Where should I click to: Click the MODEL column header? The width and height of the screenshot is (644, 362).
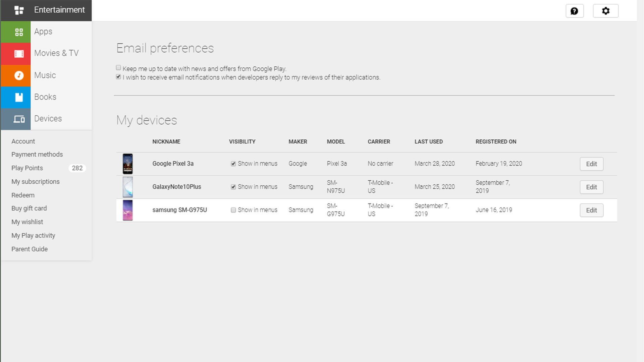[336, 141]
